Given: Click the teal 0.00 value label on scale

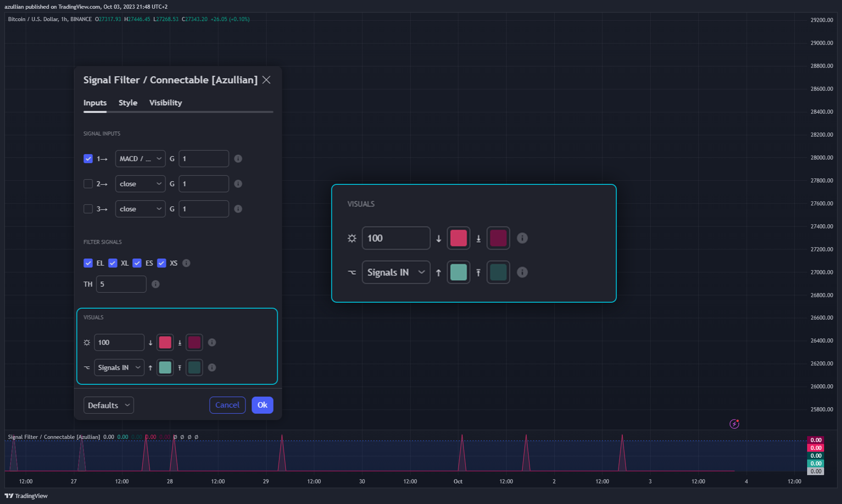Looking at the screenshot, I should (x=816, y=464).
